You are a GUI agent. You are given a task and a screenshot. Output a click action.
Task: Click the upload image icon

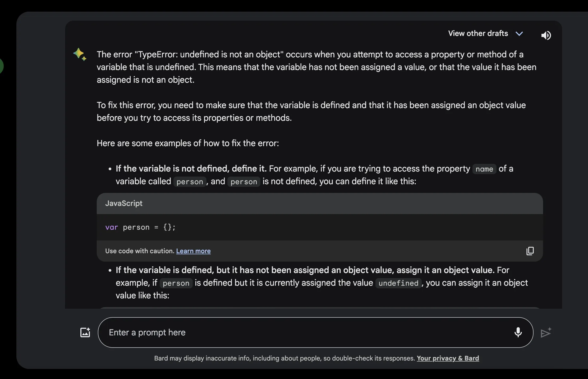tap(85, 332)
